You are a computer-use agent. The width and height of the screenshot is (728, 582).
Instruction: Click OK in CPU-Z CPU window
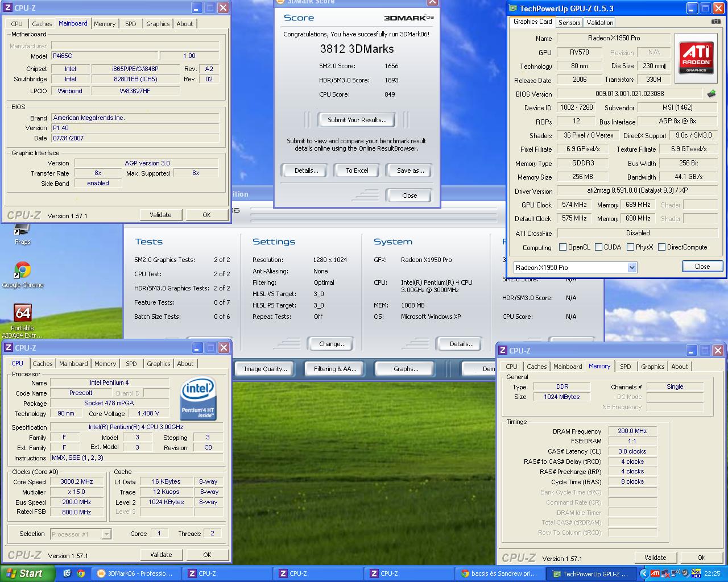tap(207, 555)
